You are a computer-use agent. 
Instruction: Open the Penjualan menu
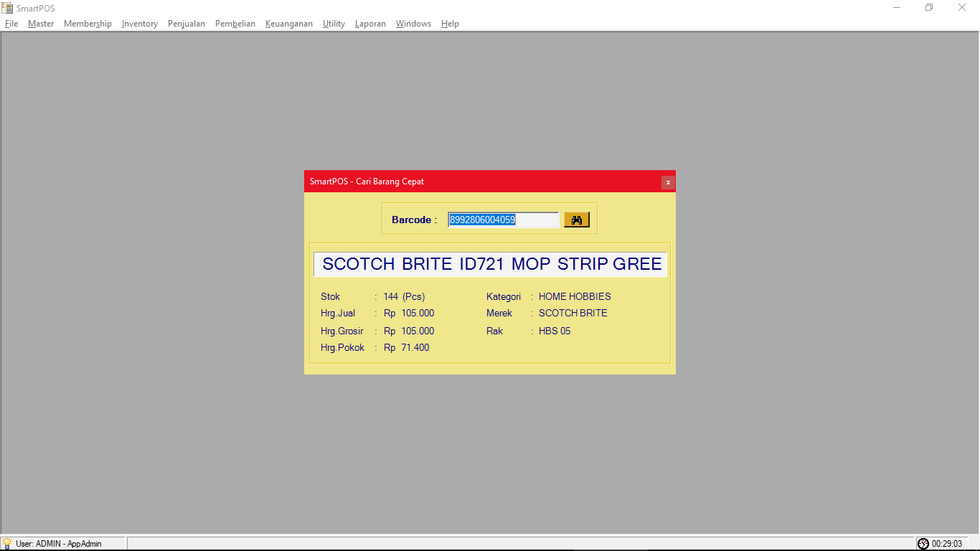(x=187, y=24)
